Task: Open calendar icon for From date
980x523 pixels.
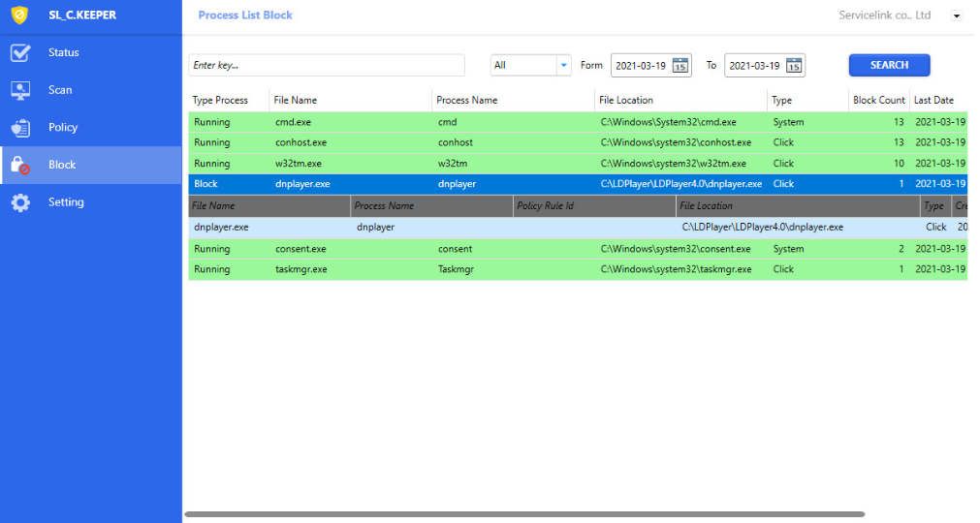Action: pos(680,66)
